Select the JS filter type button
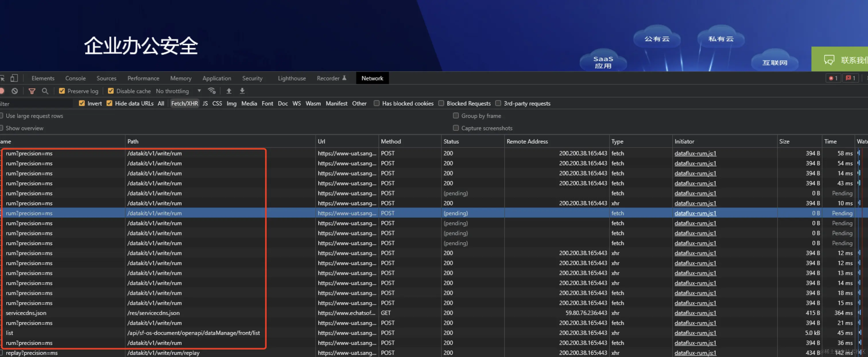The width and height of the screenshot is (868, 357). [205, 103]
